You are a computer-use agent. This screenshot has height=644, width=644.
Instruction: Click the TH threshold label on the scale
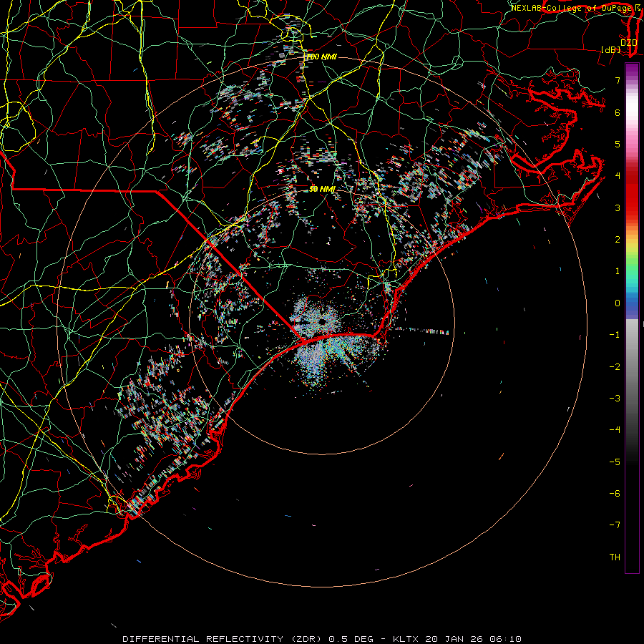(x=615, y=557)
